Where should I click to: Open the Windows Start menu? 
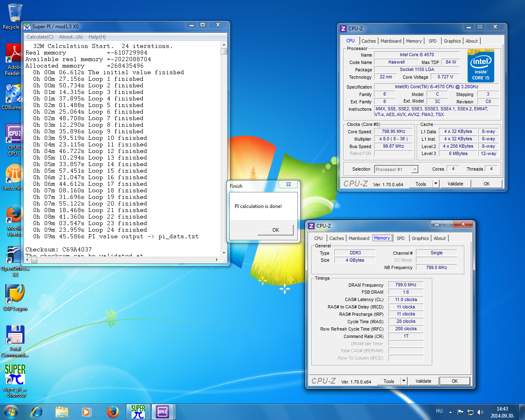[x=11, y=412]
